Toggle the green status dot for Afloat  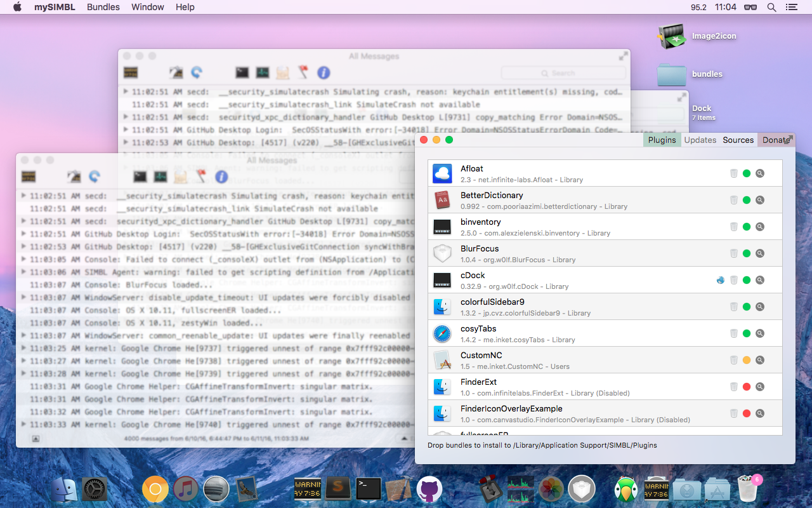tap(747, 173)
